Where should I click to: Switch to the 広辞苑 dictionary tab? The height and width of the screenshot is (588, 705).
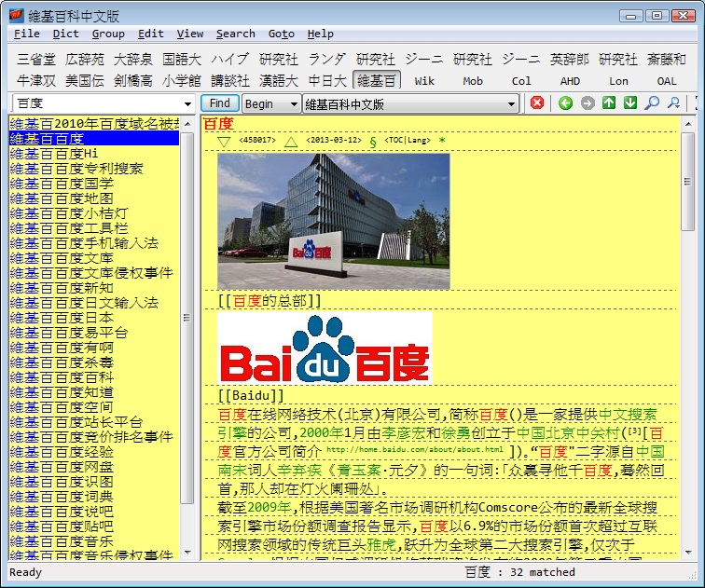pyautogui.click(x=85, y=60)
